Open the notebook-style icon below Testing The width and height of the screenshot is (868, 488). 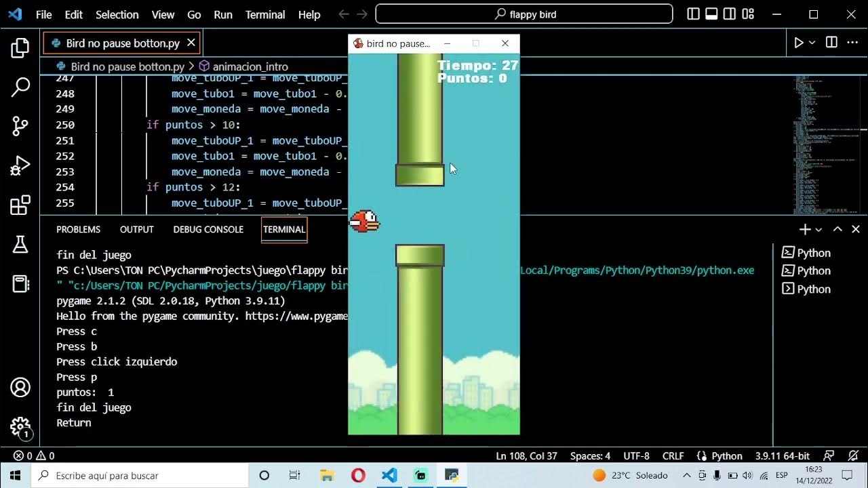[20, 283]
